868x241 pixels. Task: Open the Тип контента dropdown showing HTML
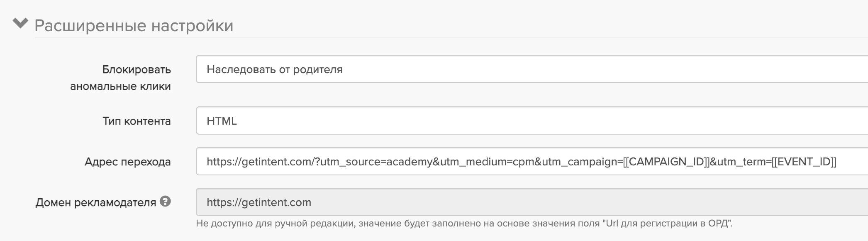531,121
